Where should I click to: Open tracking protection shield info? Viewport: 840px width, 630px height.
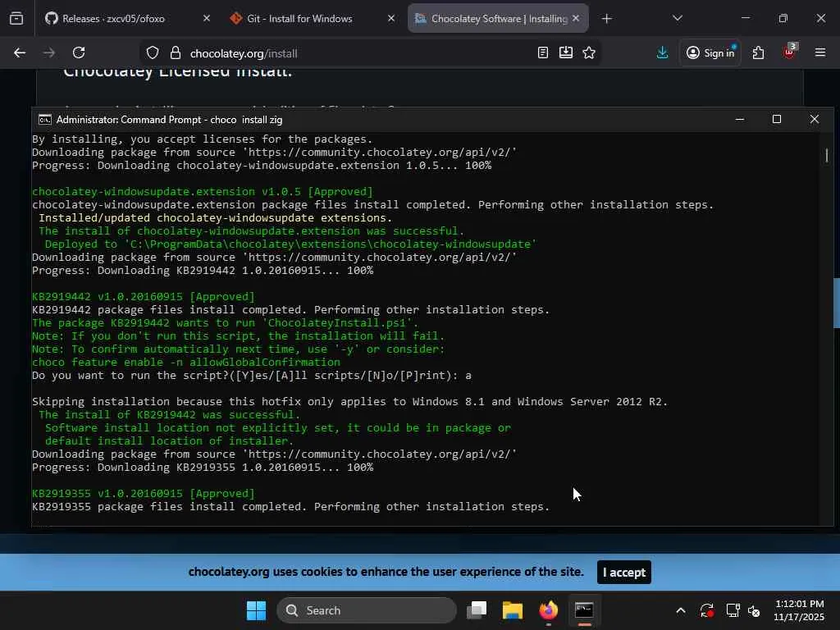click(x=153, y=53)
